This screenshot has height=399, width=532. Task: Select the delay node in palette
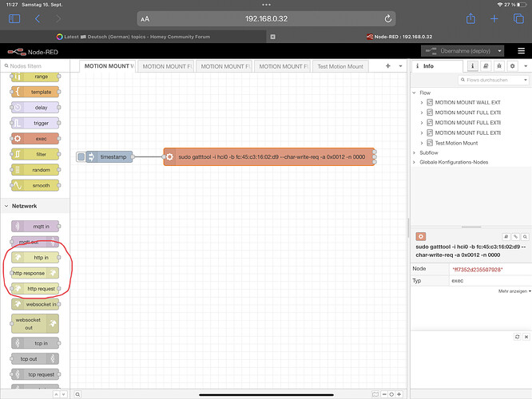35,108
